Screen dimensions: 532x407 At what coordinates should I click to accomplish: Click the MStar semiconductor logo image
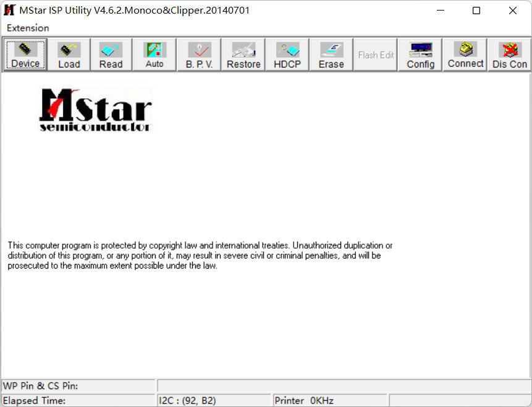[96, 109]
